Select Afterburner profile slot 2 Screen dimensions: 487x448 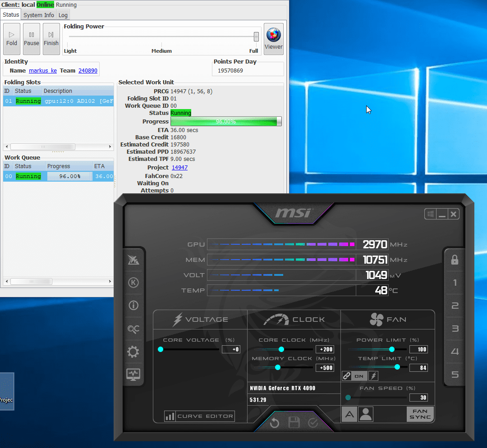455,306
